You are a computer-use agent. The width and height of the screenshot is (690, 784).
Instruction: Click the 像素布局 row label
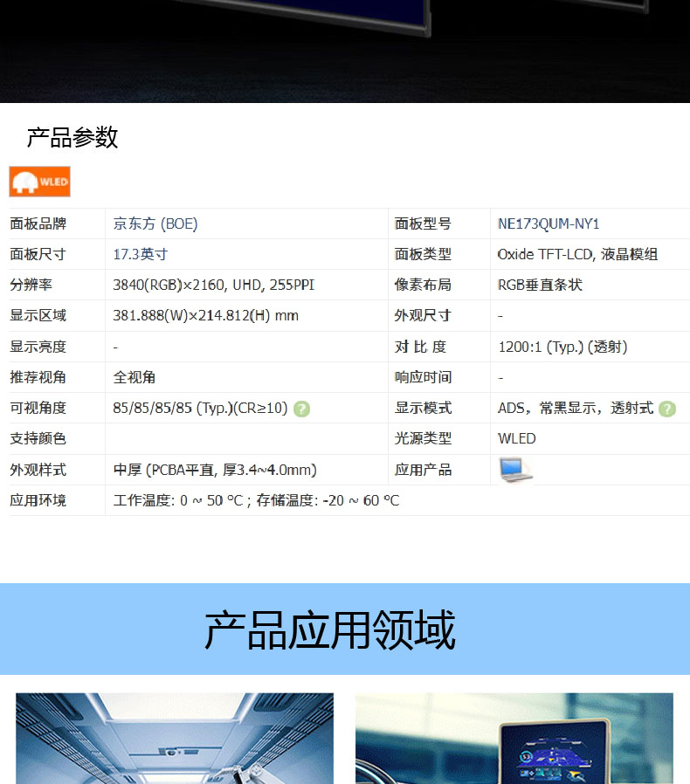tap(423, 285)
